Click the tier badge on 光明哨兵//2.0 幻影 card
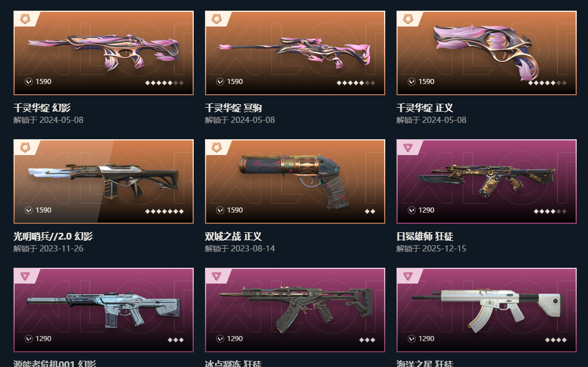Screen dimensions: 588x367 tap(25, 148)
